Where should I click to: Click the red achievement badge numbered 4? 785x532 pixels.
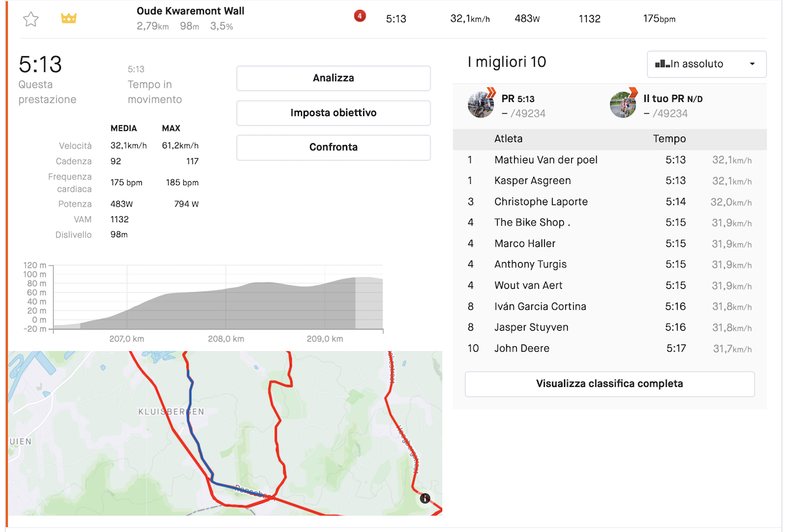(x=359, y=16)
